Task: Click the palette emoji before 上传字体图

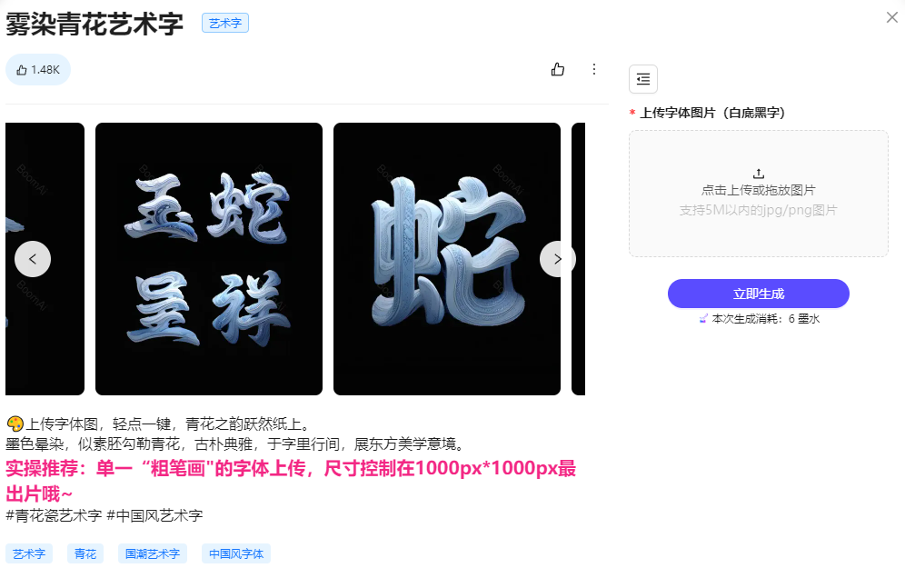Action: click(15, 424)
